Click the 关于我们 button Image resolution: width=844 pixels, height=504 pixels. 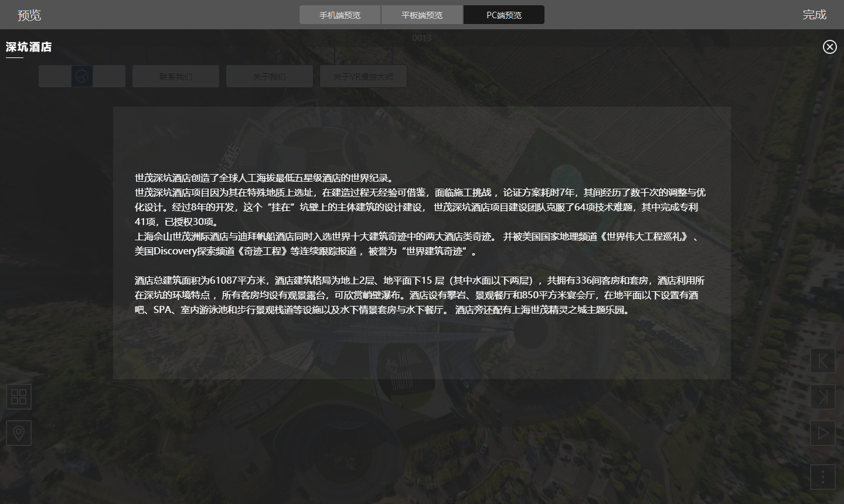(x=270, y=76)
